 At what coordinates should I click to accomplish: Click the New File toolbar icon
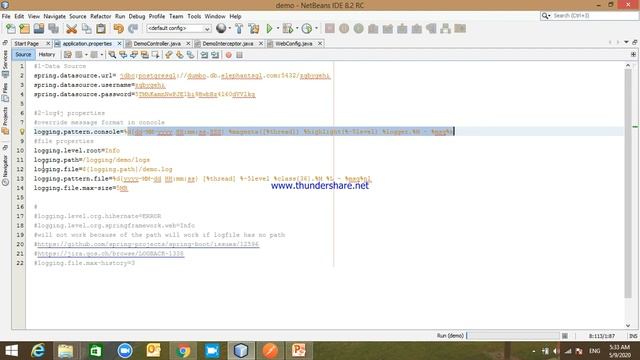(x=11, y=28)
